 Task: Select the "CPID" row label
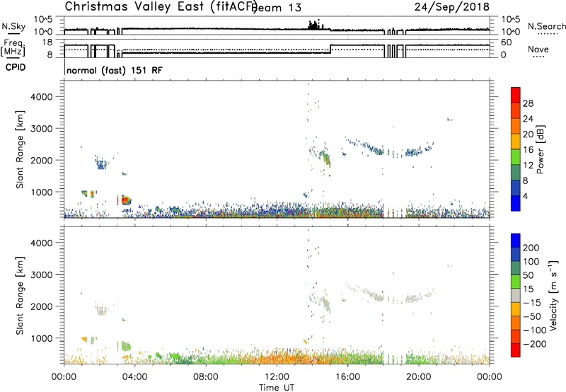16,67
